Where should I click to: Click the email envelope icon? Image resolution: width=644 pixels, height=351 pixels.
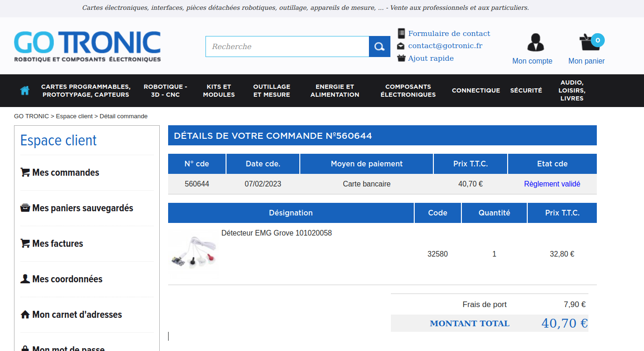tap(401, 46)
